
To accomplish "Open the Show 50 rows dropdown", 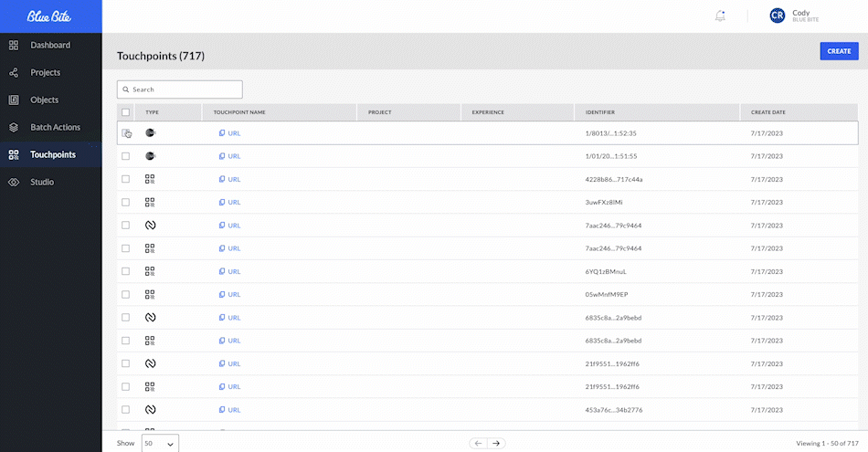I will 160,444.
